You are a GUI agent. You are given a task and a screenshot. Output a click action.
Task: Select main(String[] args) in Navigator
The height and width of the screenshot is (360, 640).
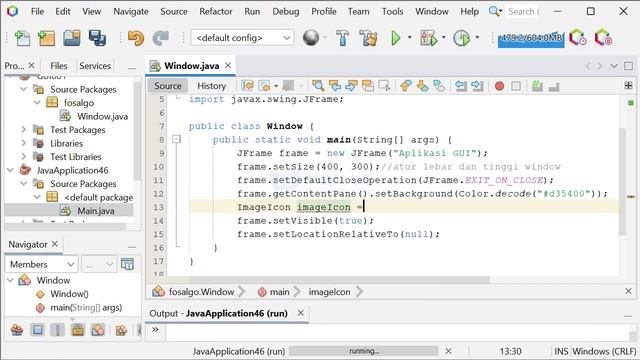[x=86, y=307]
